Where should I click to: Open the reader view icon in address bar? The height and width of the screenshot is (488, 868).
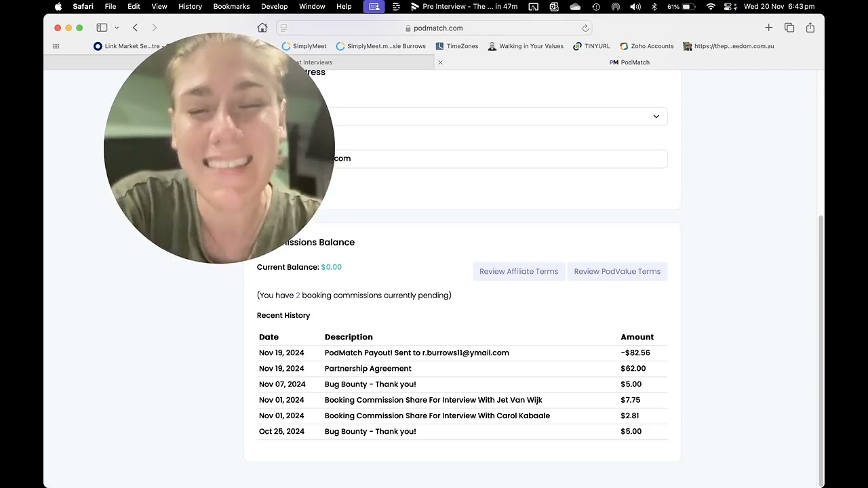tap(284, 28)
